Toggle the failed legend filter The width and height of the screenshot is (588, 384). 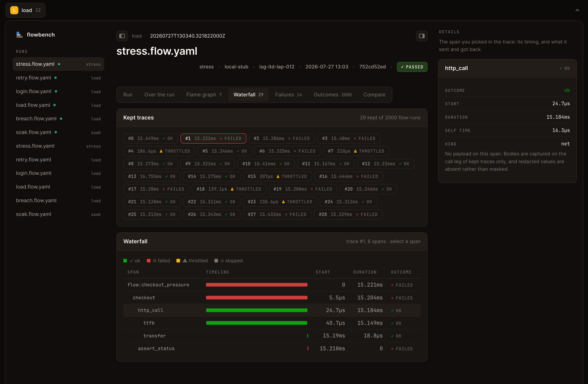(158, 261)
